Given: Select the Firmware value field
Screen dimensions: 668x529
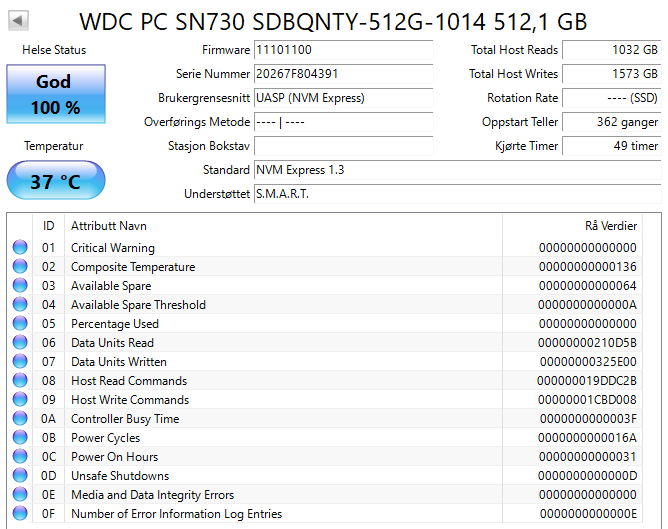Looking at the screenshot, I should click(x=344, y=50).
